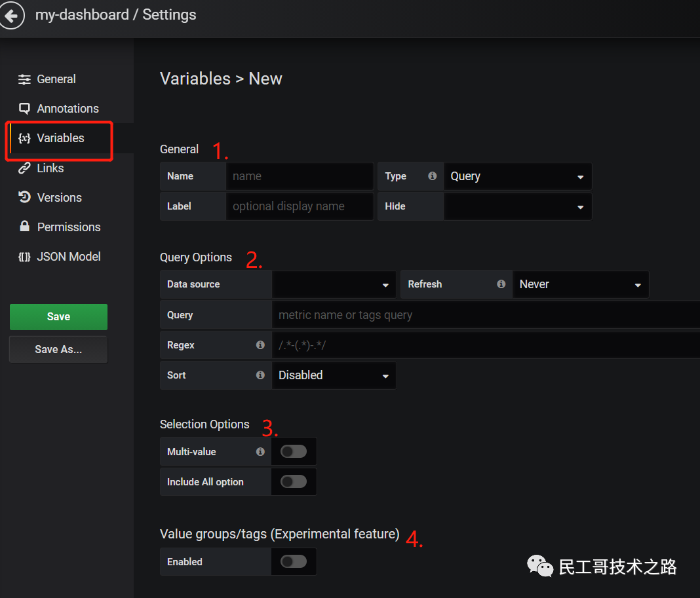Click the Name input field
Screen dimensions: 700x598
pyautogui.click(x=300, y=176)
